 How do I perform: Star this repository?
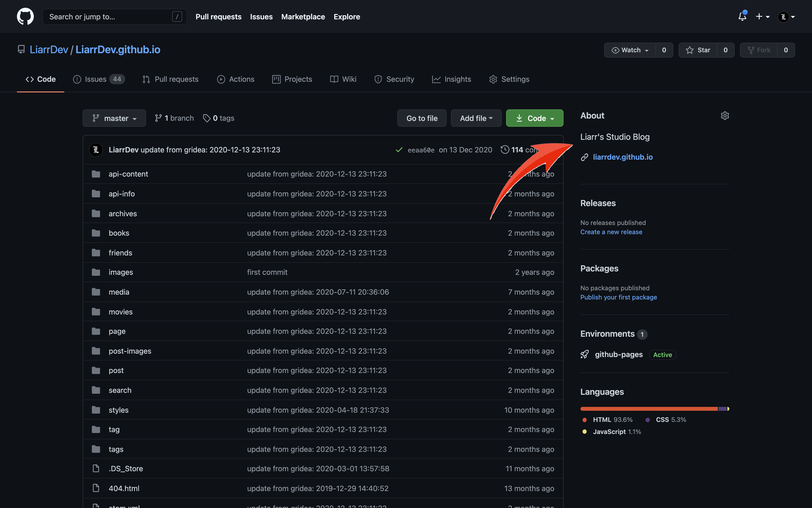[698, 50]
